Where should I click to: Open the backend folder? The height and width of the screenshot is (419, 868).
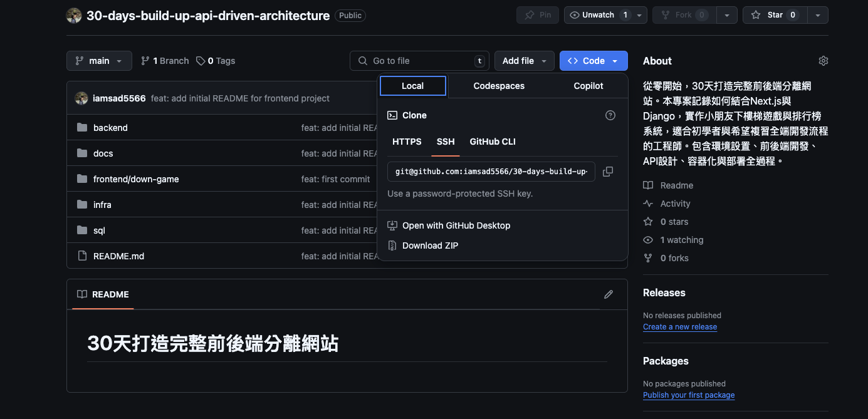point(110,128)
